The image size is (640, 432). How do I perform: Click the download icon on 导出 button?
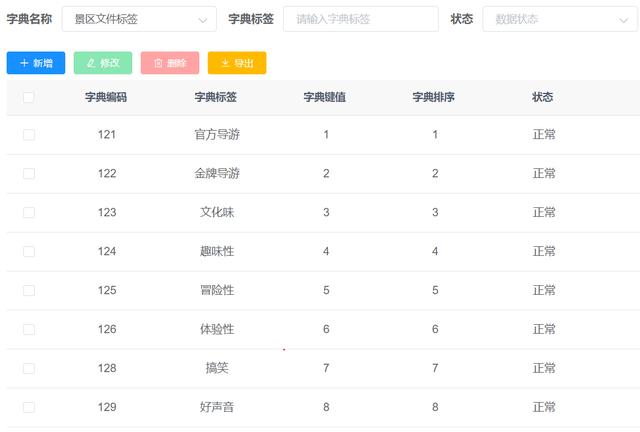point(225,62)
